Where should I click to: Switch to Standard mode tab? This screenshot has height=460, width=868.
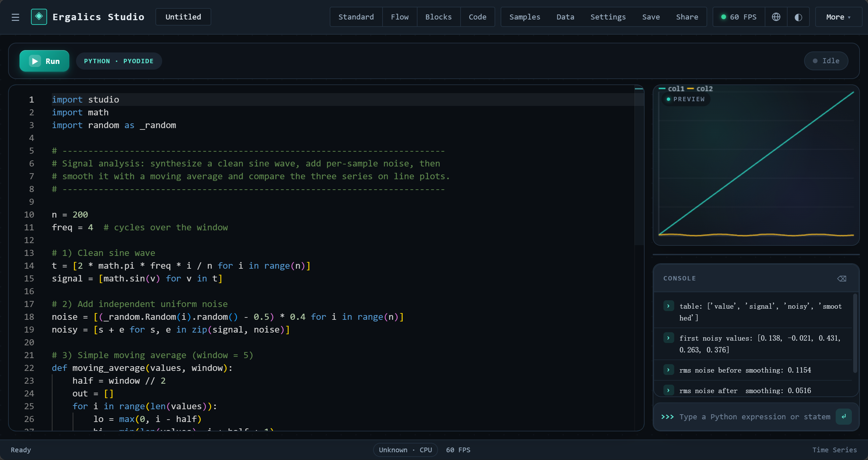pos(356,17)
